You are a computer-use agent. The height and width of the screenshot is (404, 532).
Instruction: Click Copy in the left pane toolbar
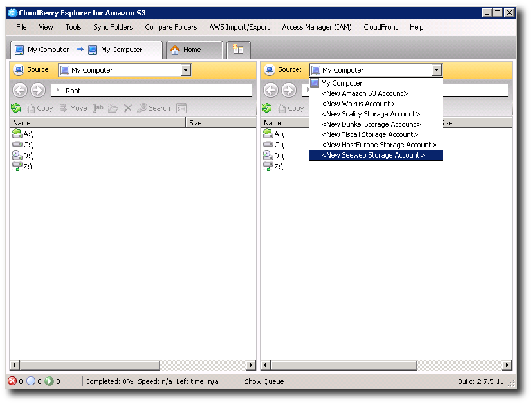40,108
